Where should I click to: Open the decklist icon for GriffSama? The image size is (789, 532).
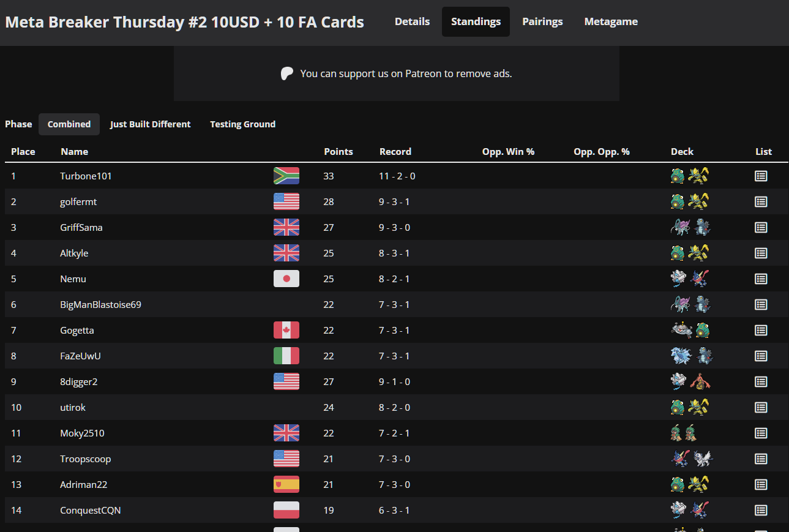tap(761, 228)
